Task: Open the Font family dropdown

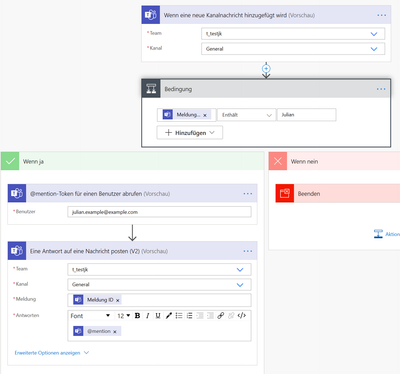Action: point(90,316)
